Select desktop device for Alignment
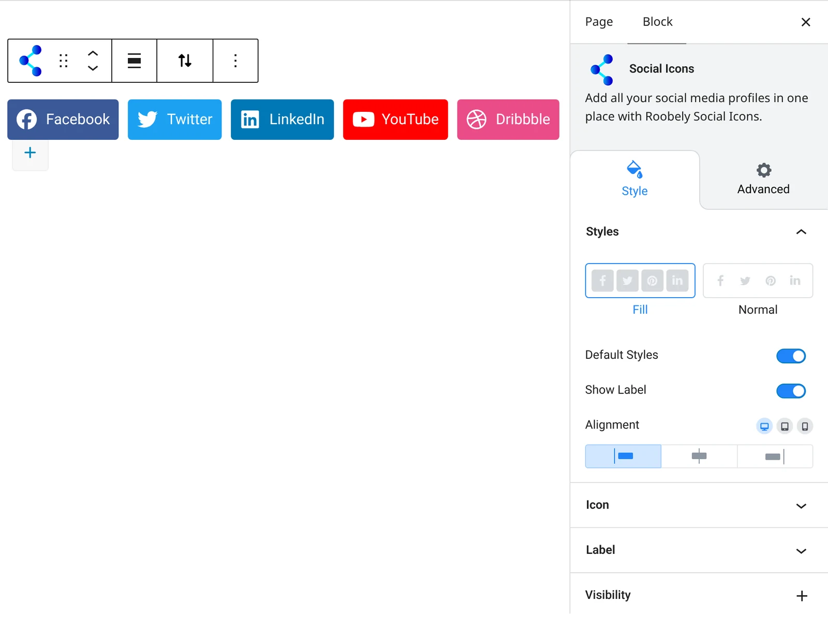Screen dimensions: 828x644 (764, 426)
